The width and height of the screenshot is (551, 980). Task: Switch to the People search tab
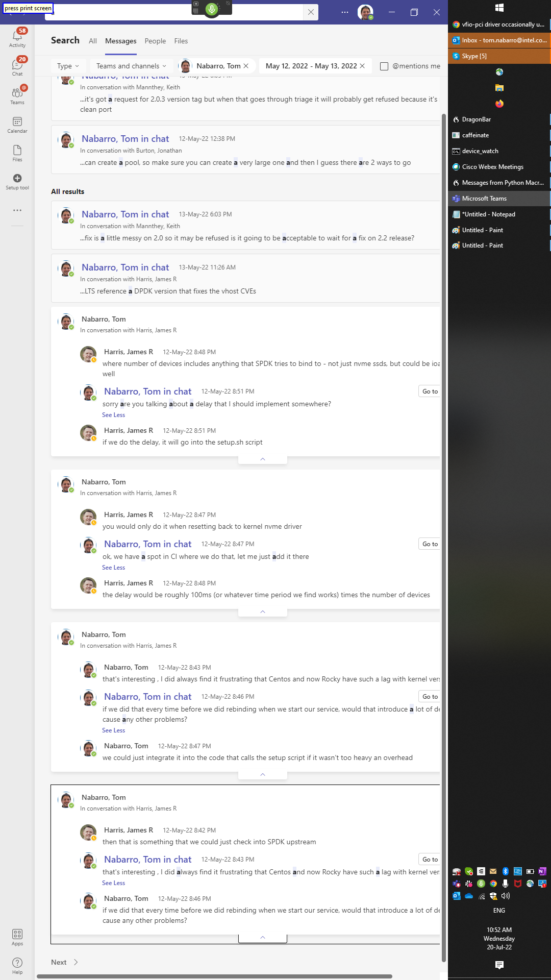point(155,41)
